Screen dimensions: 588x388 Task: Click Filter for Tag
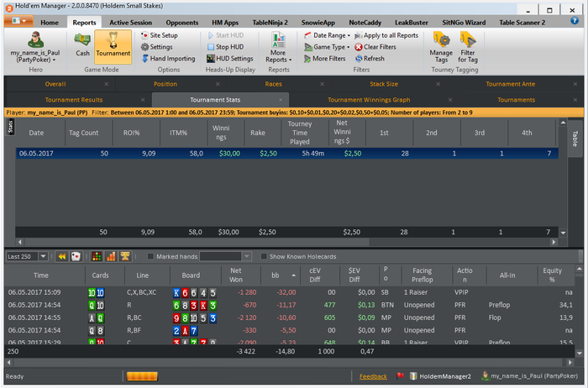coord(468,47)
